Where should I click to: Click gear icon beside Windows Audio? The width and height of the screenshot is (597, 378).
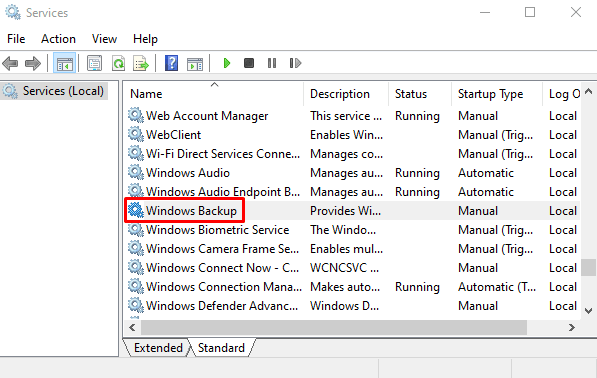pos(136,172)
